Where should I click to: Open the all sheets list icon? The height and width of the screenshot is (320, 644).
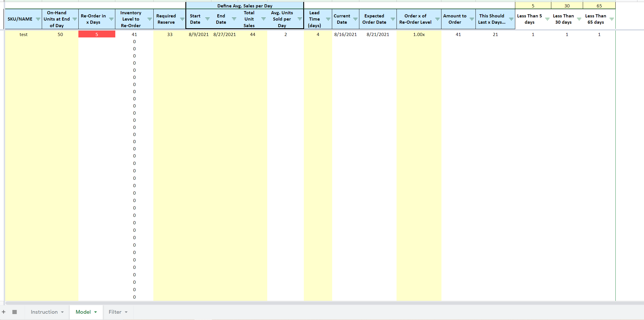[14, 312]
